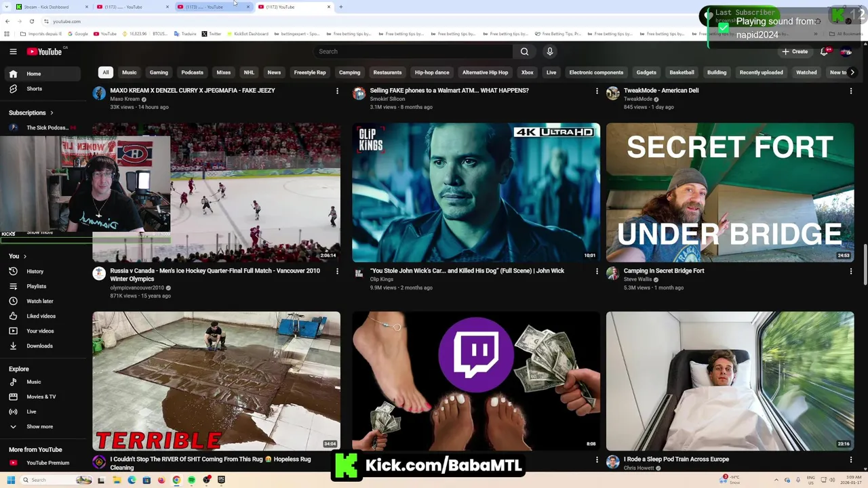The height and width of the screenshot is (488, 868).
Task: Open Live under Explore
Action: point(43,411)
